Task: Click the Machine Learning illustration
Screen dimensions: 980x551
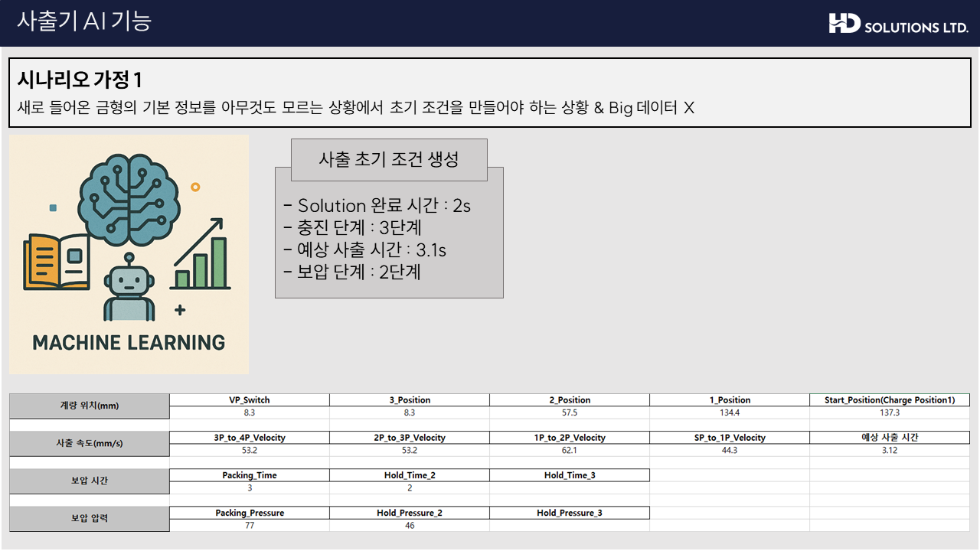Action: point(129,255)
